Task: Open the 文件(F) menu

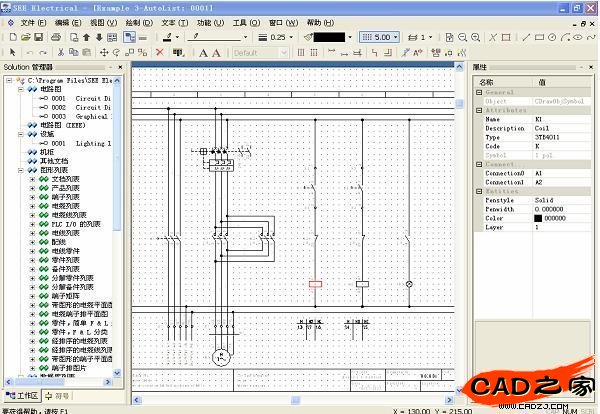Action: [x=33, y=21]
